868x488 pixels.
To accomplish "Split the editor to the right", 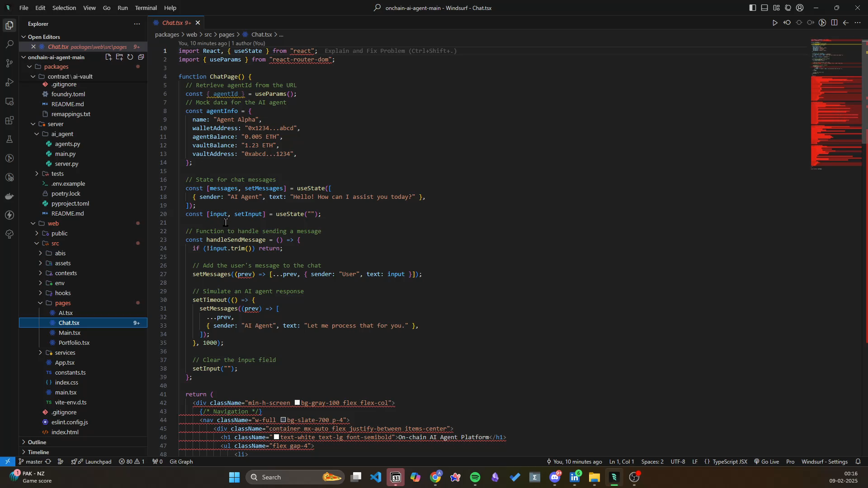I will pyautogui.click(x=835, y=23).
